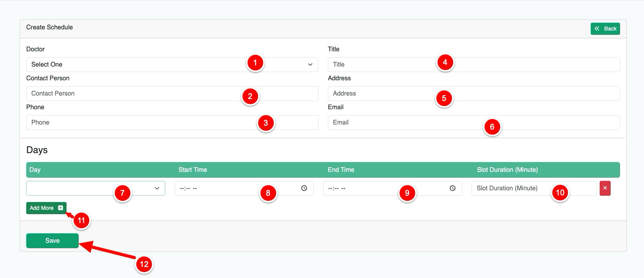Click the Day column header
This screenshot has width=644, height=278.
click(x=35, y=170)
